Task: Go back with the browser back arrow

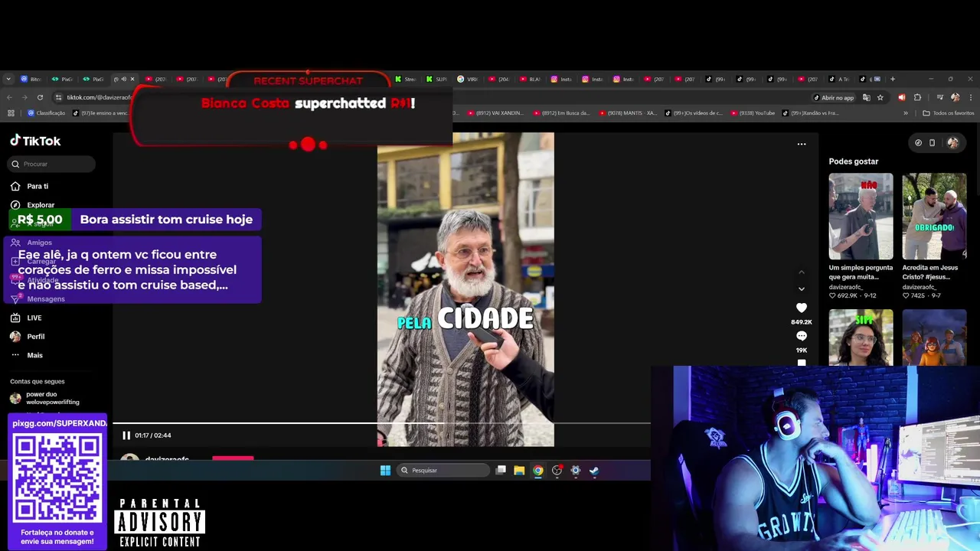Action: click(9, 97)
